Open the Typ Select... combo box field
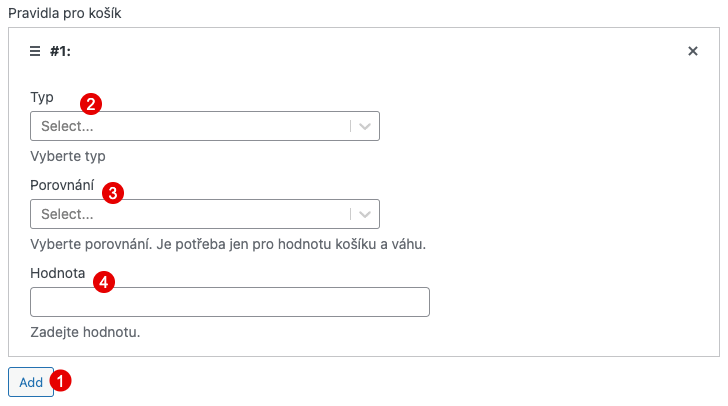 (x=190, y=127)
